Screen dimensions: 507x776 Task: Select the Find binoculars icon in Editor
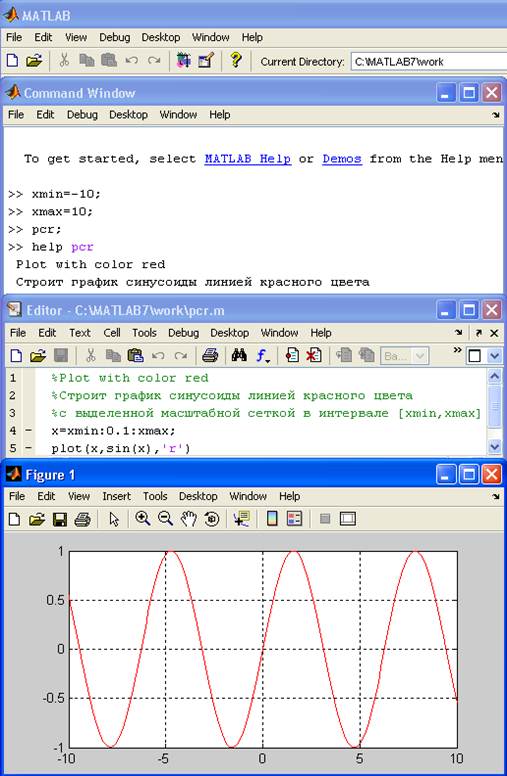pyautogui.click(x=239, y=355)
